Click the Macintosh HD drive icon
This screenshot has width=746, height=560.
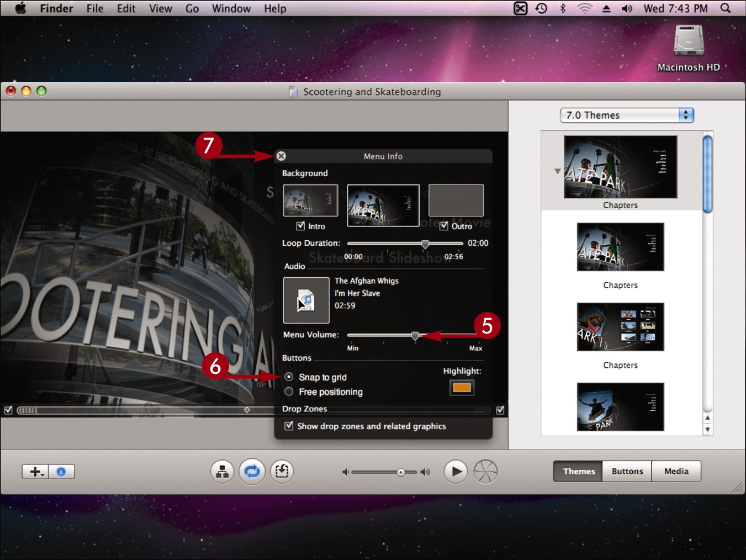[689, 41]
